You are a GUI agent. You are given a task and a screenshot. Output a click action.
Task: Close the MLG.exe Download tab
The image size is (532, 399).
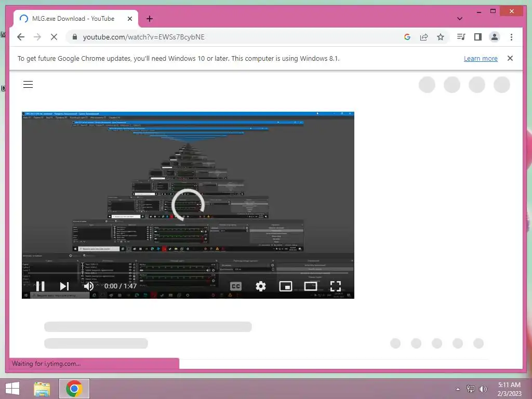click(129, 19)
